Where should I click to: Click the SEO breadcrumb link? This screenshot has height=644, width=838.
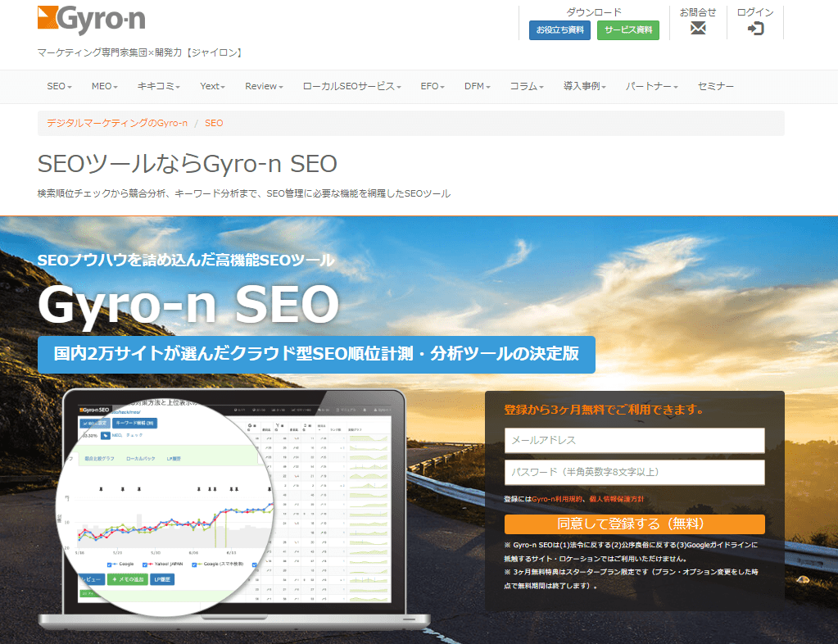214,123
